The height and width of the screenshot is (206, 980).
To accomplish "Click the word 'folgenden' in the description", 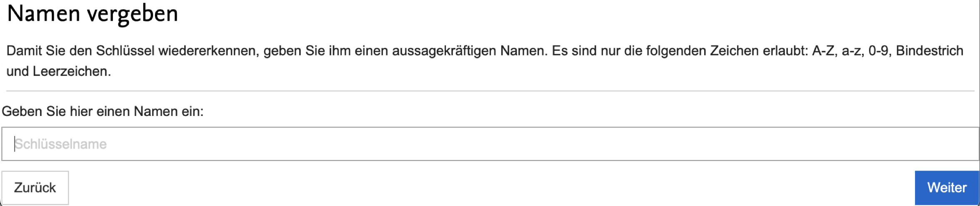I will pos(675,51).
